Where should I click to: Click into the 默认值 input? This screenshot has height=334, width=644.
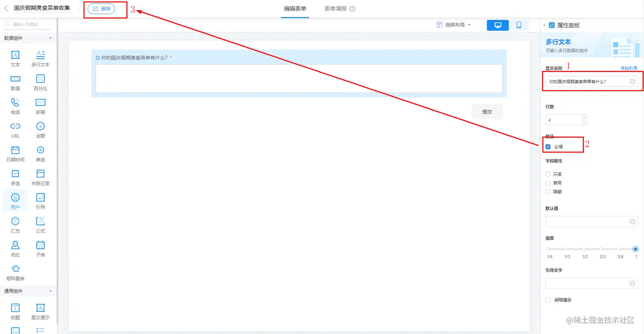point(592,222)
